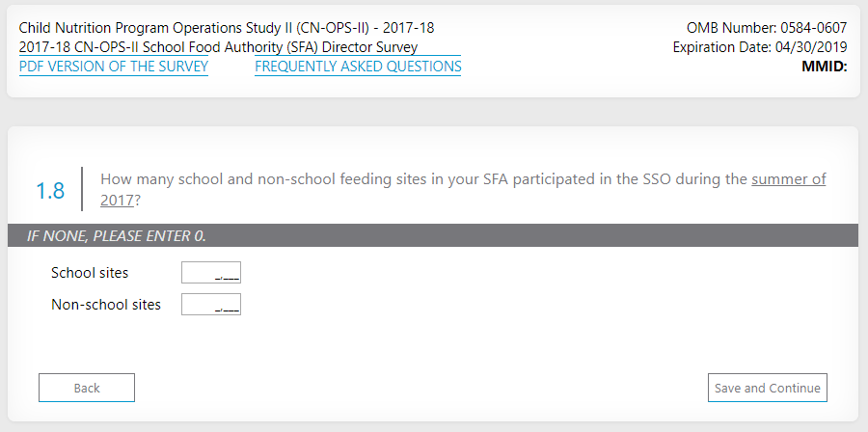Click the School sites number field
Viewport: 868px width, 432px height.
tap(211, 273)
